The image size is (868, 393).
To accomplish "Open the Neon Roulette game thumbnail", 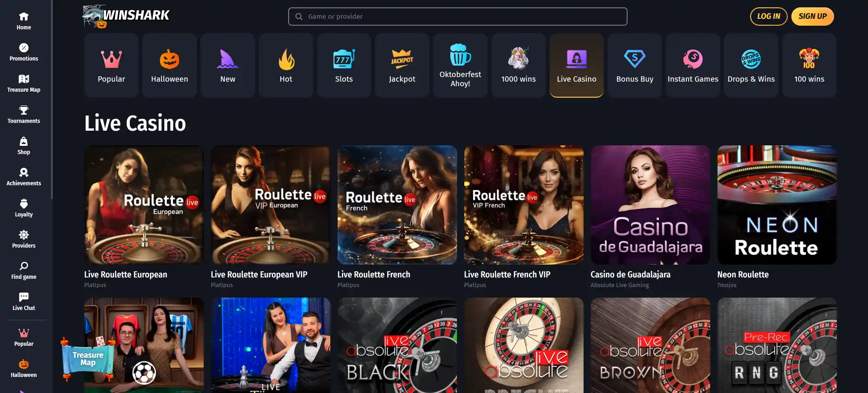I will (x=777, y=205).
